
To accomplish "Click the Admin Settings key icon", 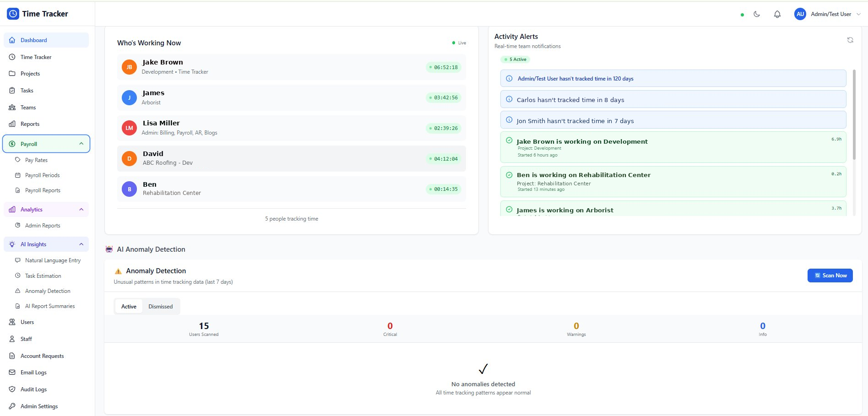I will pos(12,406).
